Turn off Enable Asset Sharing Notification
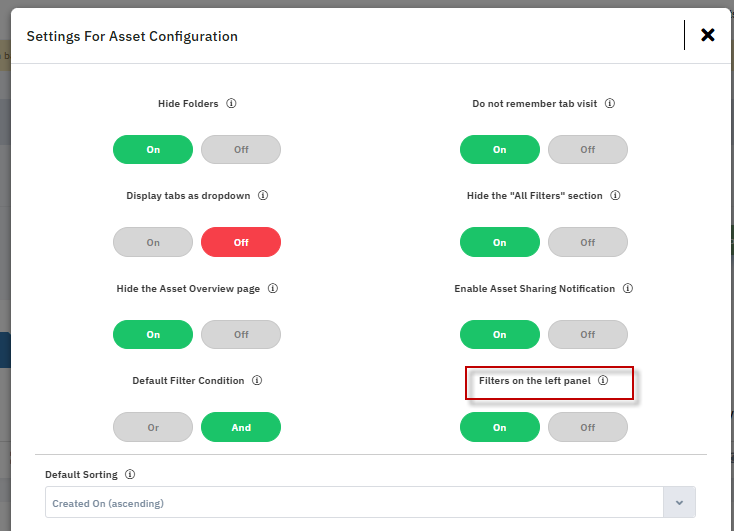Screen dimensions: 734x531 pyautogui.click(x=588, y=335)
